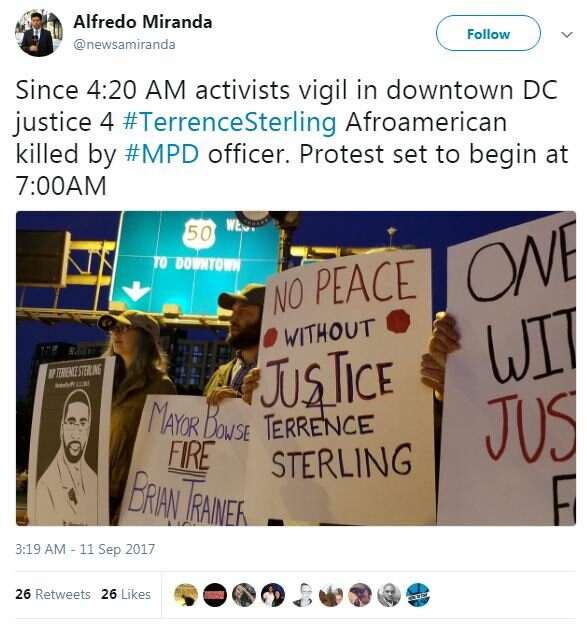Open the #MPD hashtag

point(162,154)
